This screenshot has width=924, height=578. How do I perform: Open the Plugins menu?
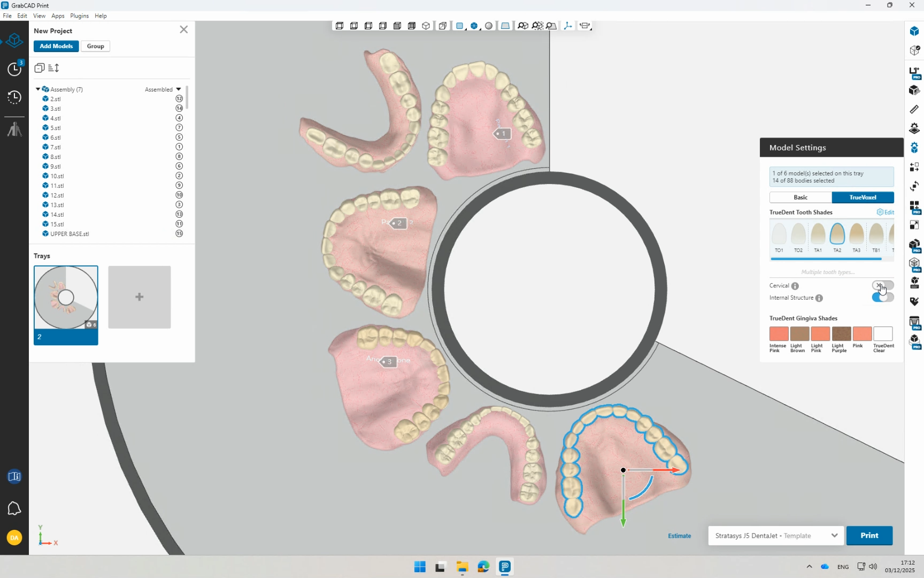[79, 16]
